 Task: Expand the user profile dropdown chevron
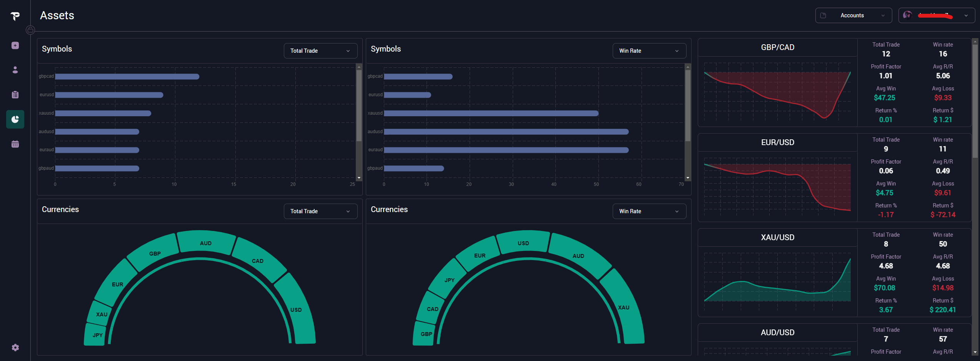click(966, 16)
